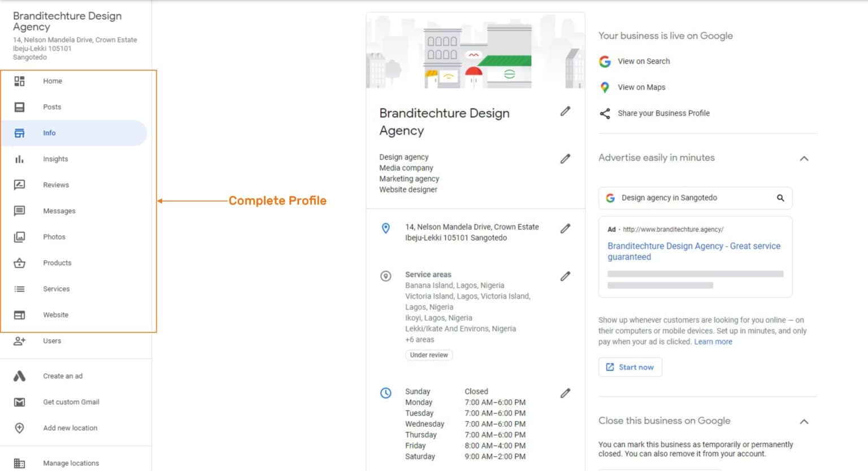This screenshot has height=471, width=868.
Task: Click the Messages chat icon
Action: (19, 211)
